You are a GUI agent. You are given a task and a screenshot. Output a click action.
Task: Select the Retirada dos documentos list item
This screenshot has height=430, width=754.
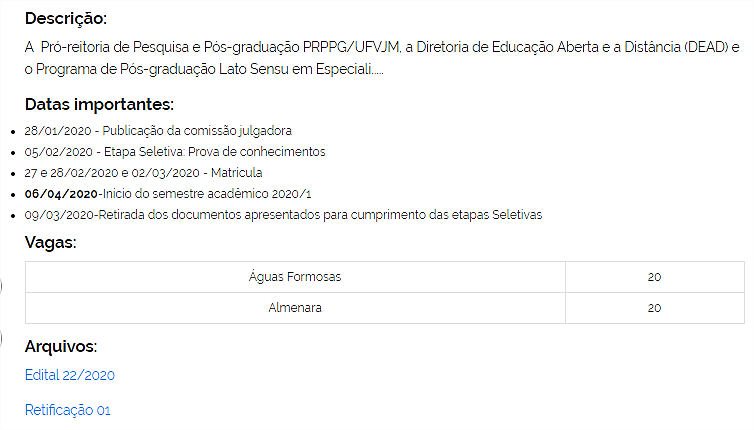coord(282,215)
